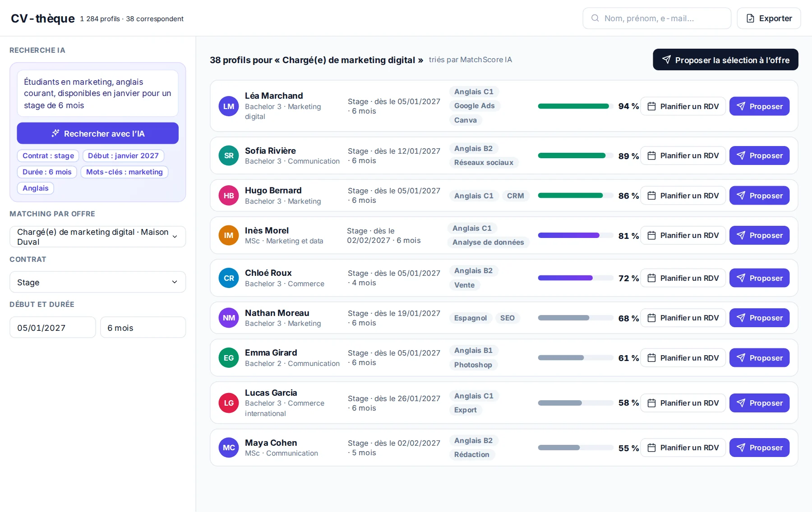Click NM avatar of Nathan Moreau
The width and height of the screenshot is (812, 512).
(x=229, y=318)
